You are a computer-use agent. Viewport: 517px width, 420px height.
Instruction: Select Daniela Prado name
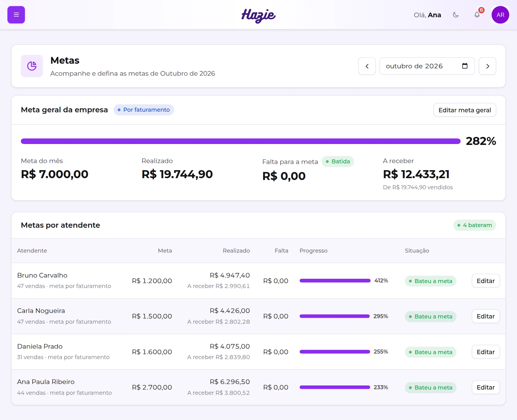tap(40, 346)
